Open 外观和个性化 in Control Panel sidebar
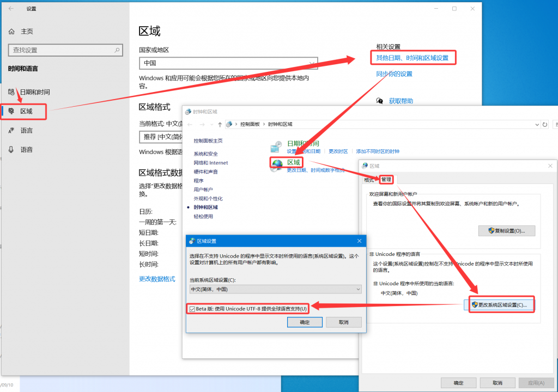558x392 pixels. click(x=208, y=199)
